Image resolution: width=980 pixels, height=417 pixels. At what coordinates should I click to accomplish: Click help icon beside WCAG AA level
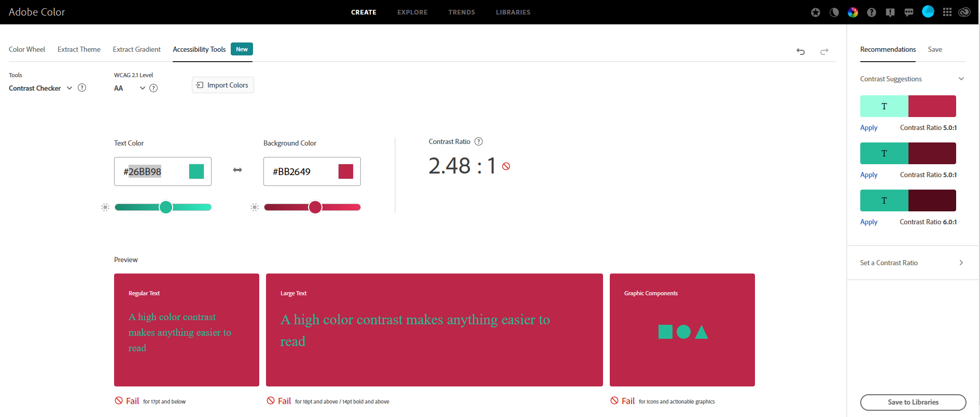pos(153,88)
